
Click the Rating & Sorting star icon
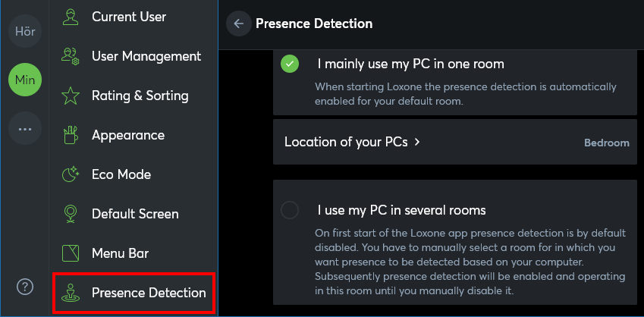tap(71, 96)
